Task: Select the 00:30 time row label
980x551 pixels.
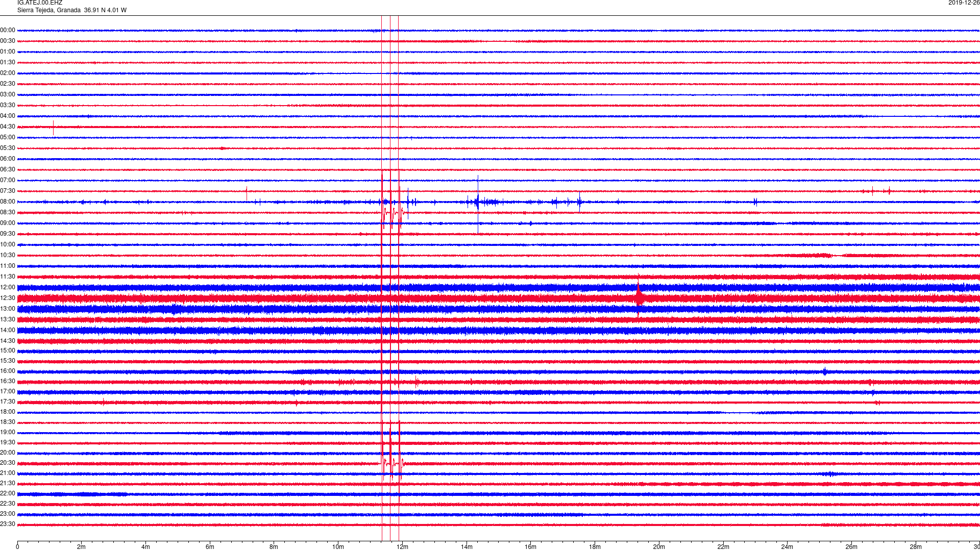Action: point(8,41)
